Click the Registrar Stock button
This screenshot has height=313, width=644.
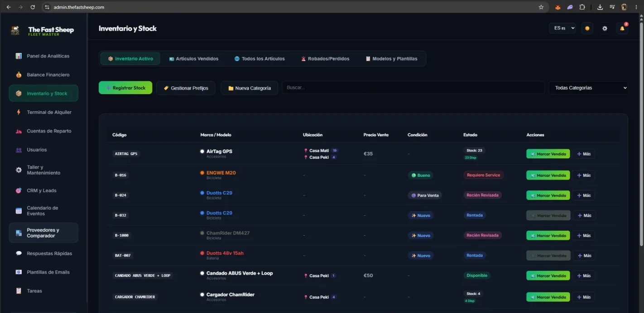pos(125,88)
